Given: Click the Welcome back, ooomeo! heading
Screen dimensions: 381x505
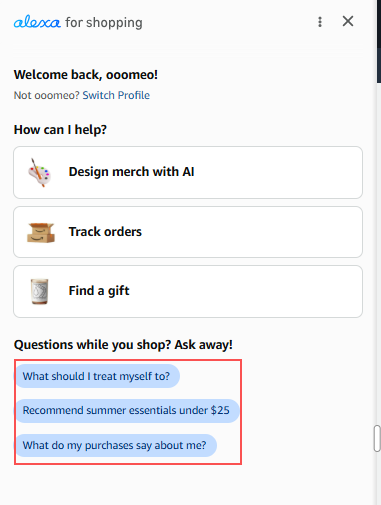Looking at the screenshot, I should pos(86,75).
